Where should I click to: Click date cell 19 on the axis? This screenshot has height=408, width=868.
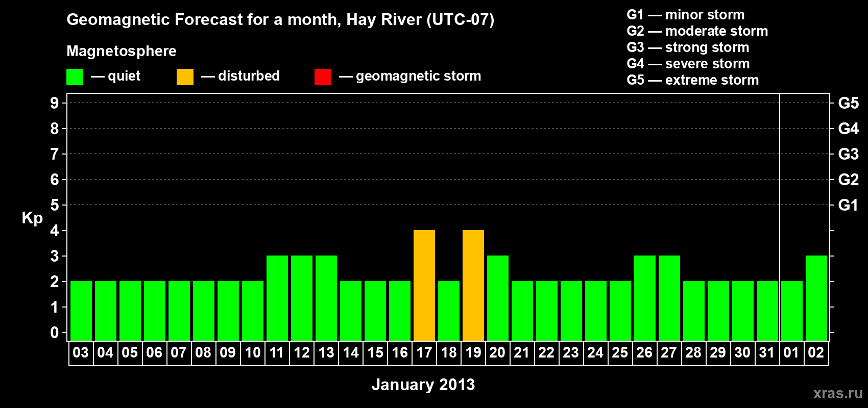[x=473, y=353]
